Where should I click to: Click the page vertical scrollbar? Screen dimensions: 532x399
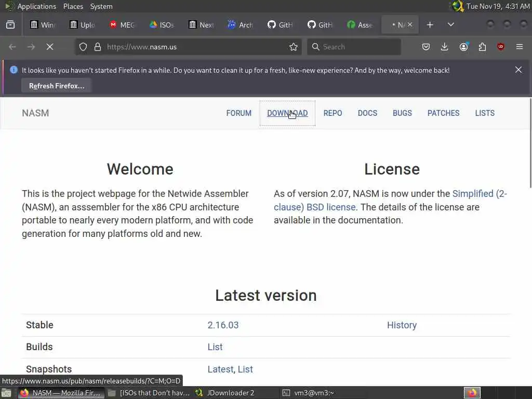529,142
